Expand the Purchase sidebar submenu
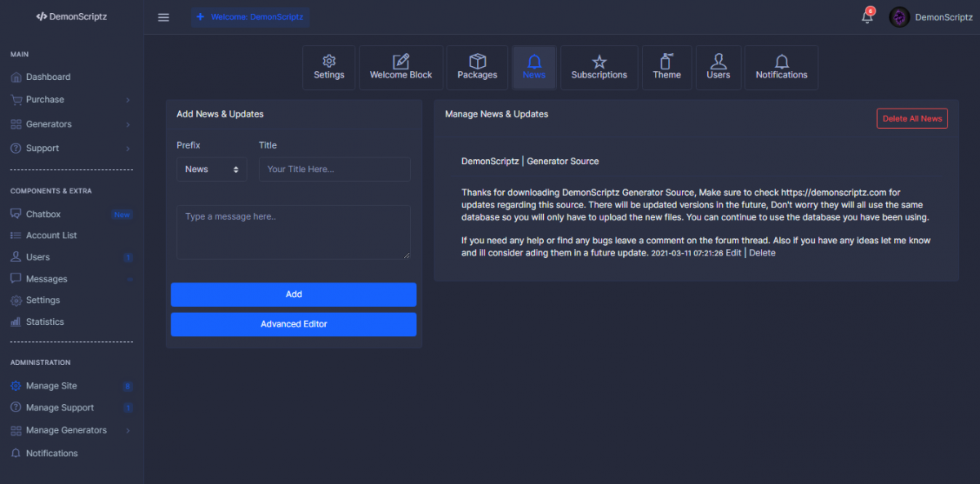The image size is (980, 484). pyautogui.click(x=70, y=100)
